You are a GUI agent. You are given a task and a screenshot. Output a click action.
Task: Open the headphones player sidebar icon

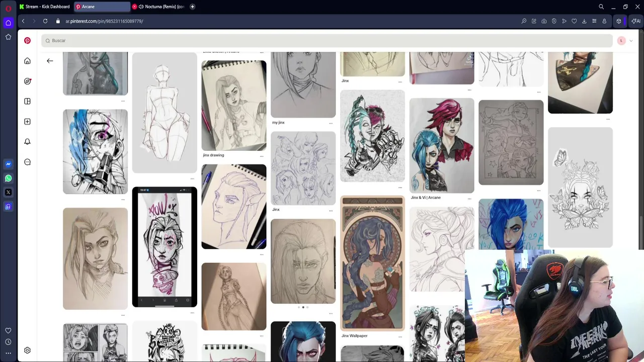8,206
